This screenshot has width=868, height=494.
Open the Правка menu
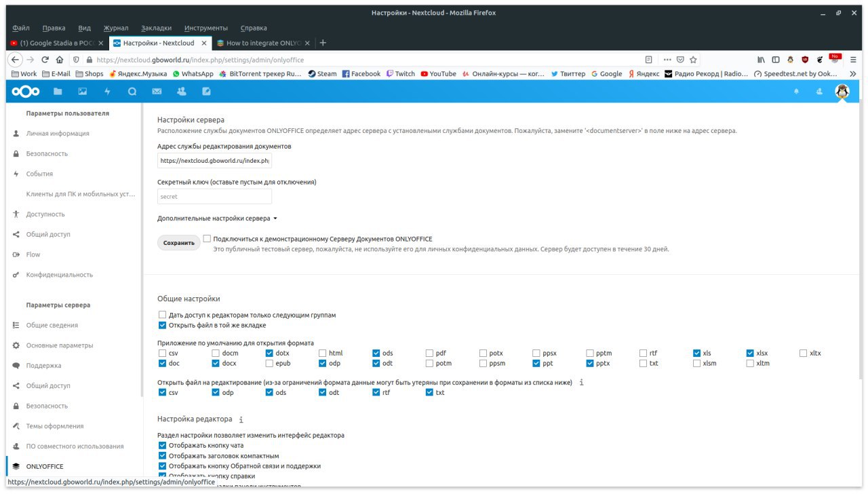click(x=54, y=28)
